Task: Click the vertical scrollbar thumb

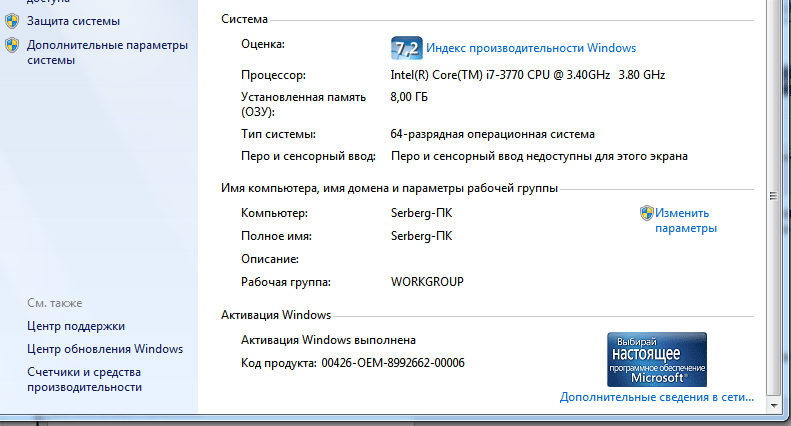Action: click(x=773, y=196)
